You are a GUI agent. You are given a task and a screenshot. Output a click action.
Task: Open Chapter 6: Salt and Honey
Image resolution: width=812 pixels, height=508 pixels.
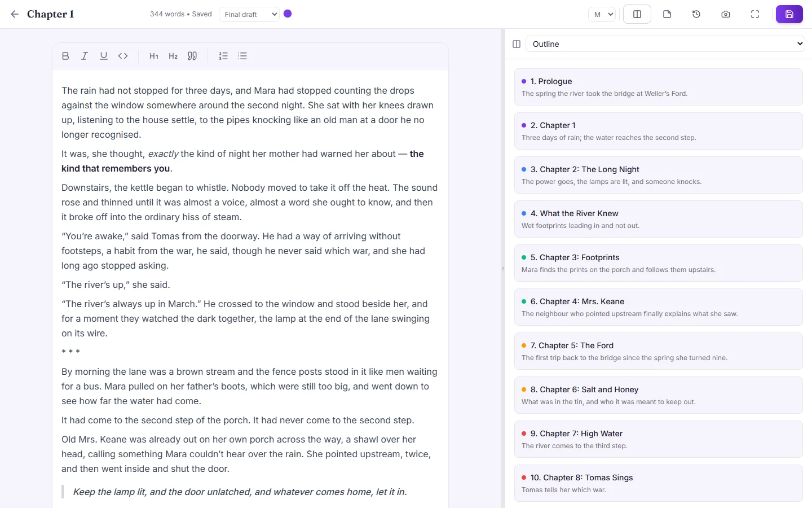[659, 395]
